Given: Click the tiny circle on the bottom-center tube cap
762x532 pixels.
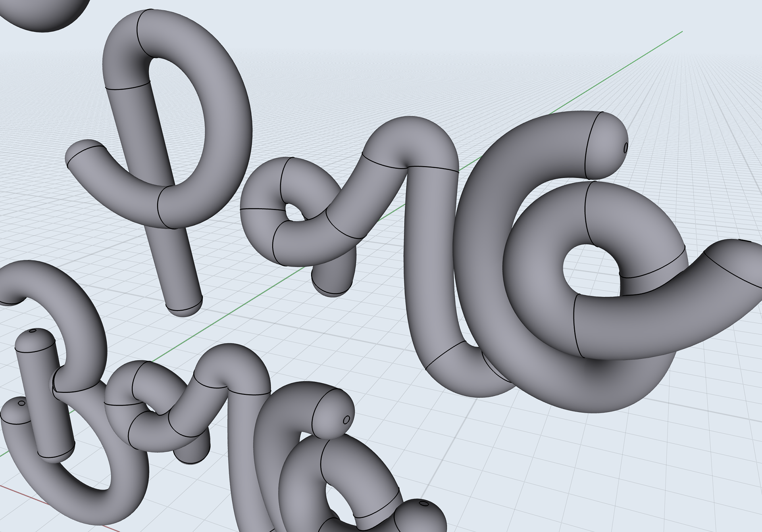Looking at the screenshot, I should click(346, 419).
